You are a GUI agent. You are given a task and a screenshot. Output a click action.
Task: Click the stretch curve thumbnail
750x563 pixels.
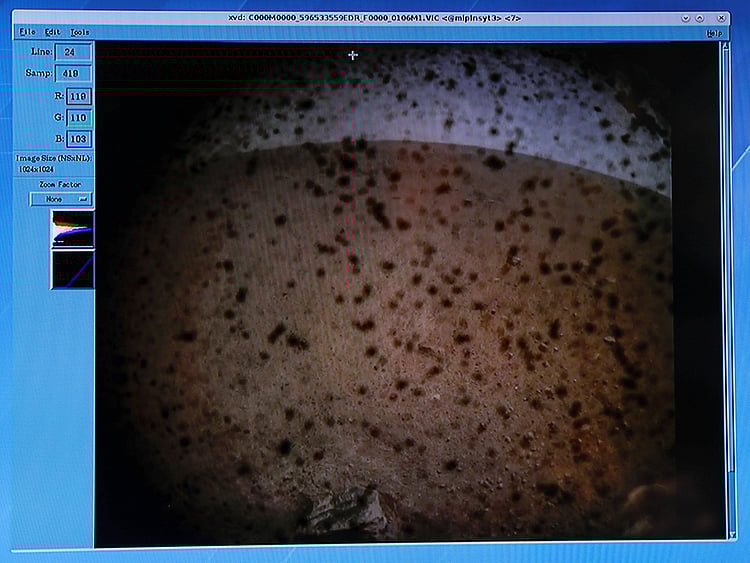73,269
